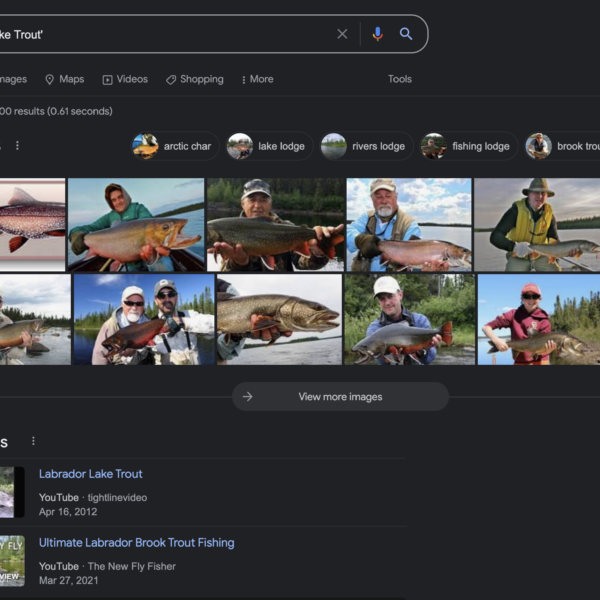Click the magnifying glass search icon
Screen dimensions: 600x600
(406, 34)
